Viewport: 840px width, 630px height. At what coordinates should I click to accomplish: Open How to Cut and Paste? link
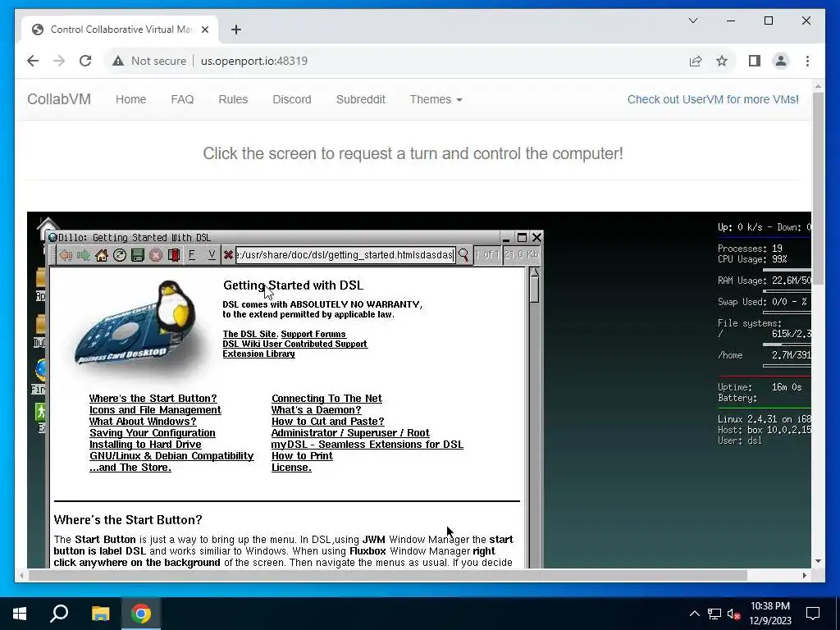(x=328, y=422)
